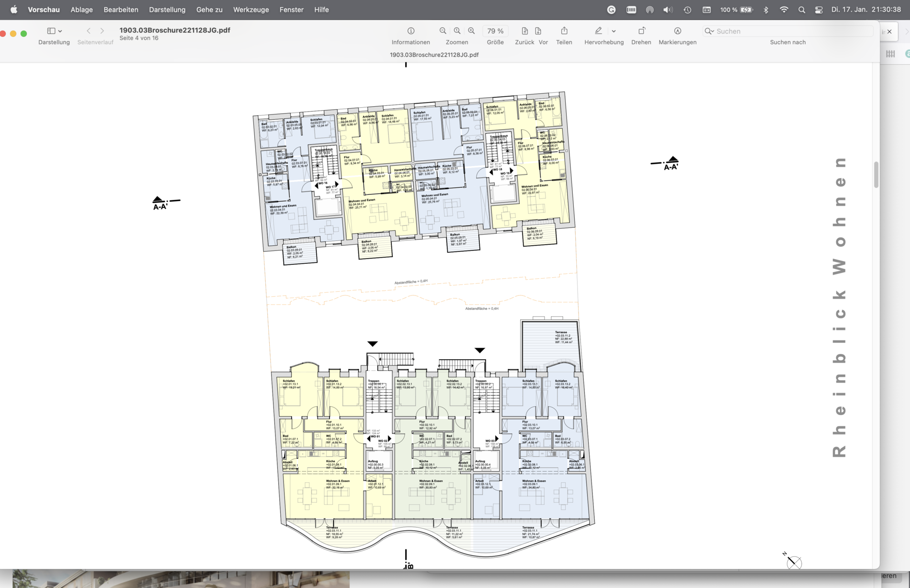The width and height of the screenshot is (910, 588).
Task: Open the highlight color dropdown arrow
Action: tap(614, 31)
